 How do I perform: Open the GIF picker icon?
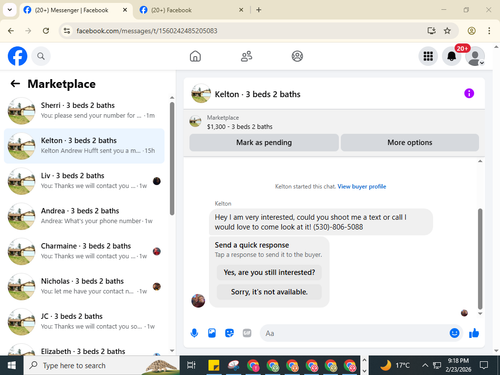(x=247, y=333)
